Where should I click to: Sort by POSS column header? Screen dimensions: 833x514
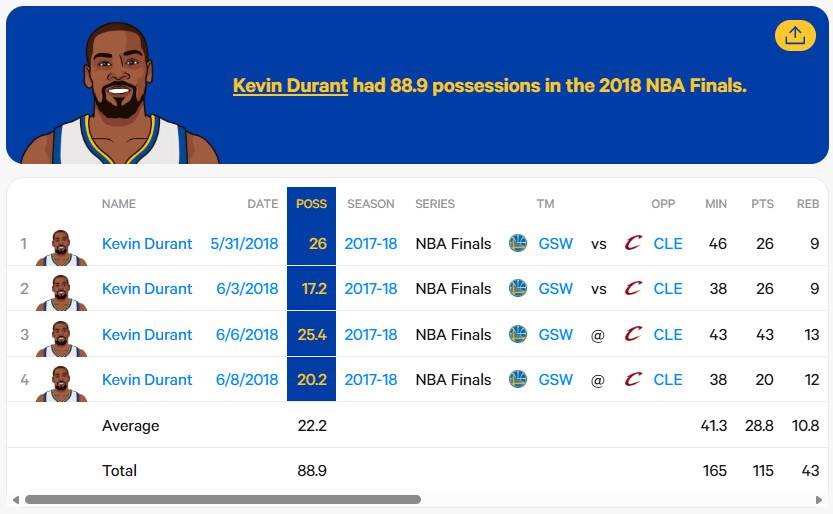[x=311, y=204]
